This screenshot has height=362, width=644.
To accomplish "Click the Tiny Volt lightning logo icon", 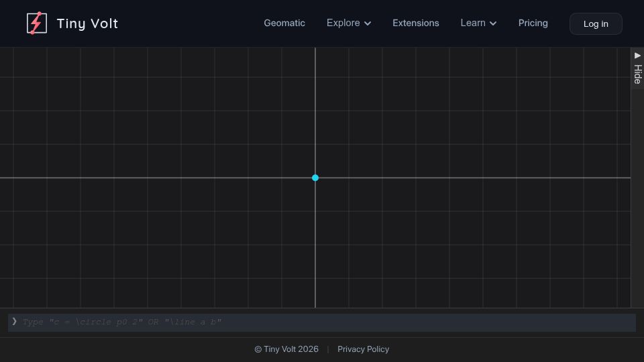I will coord(36,23).
